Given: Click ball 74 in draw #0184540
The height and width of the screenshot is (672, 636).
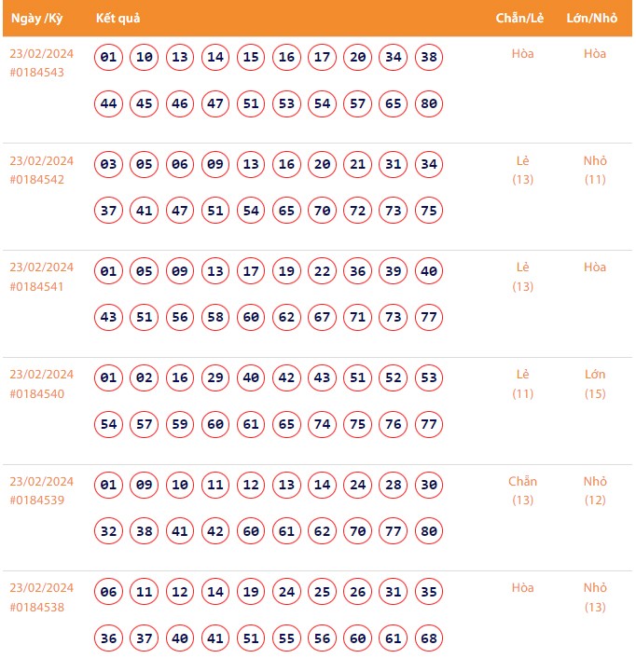Looking at the screenshot, I should (323, 424).
